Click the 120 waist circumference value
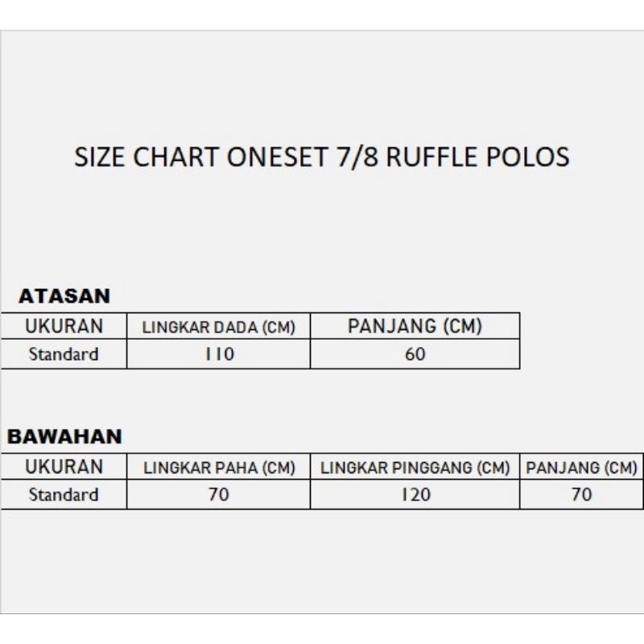Screen dimensions: 644x644 point(415,494)
